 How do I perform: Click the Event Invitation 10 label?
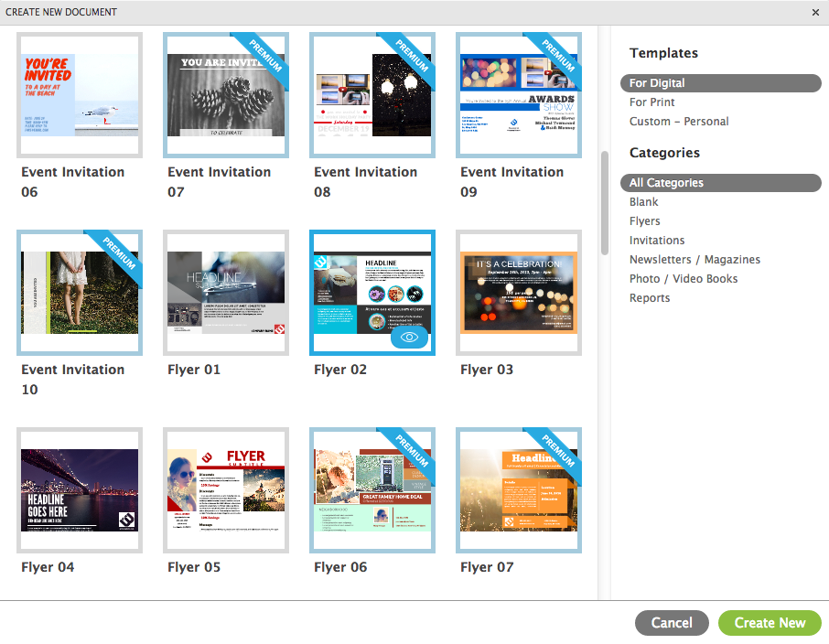coord(73,380)
